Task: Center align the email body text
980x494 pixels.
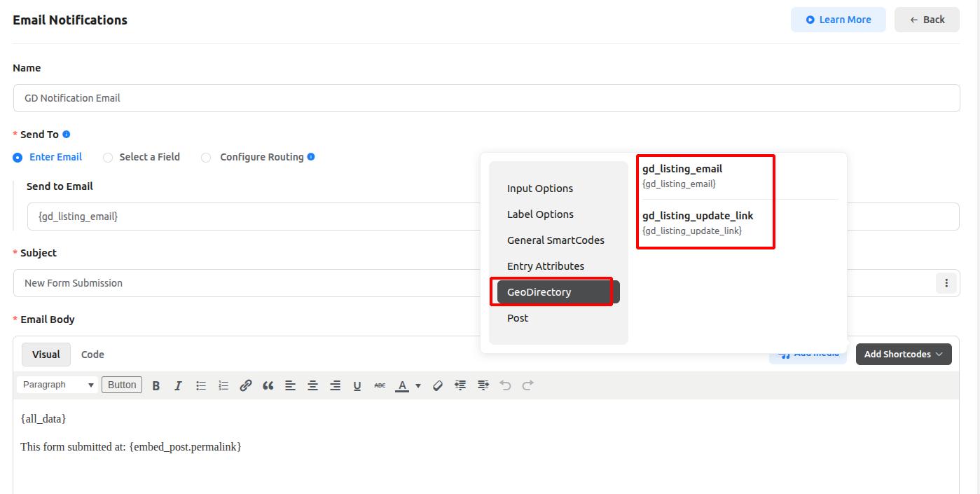Action: (x=312, y=385)
